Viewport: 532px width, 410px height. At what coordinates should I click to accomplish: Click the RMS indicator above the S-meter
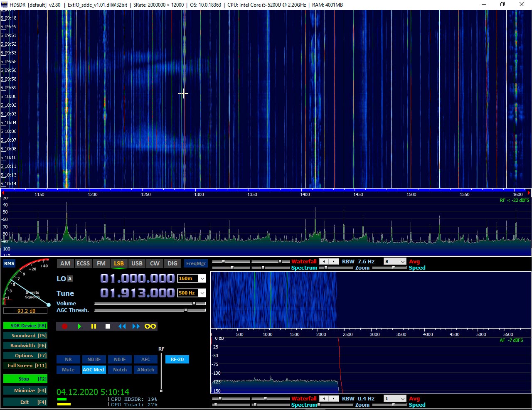9,263
